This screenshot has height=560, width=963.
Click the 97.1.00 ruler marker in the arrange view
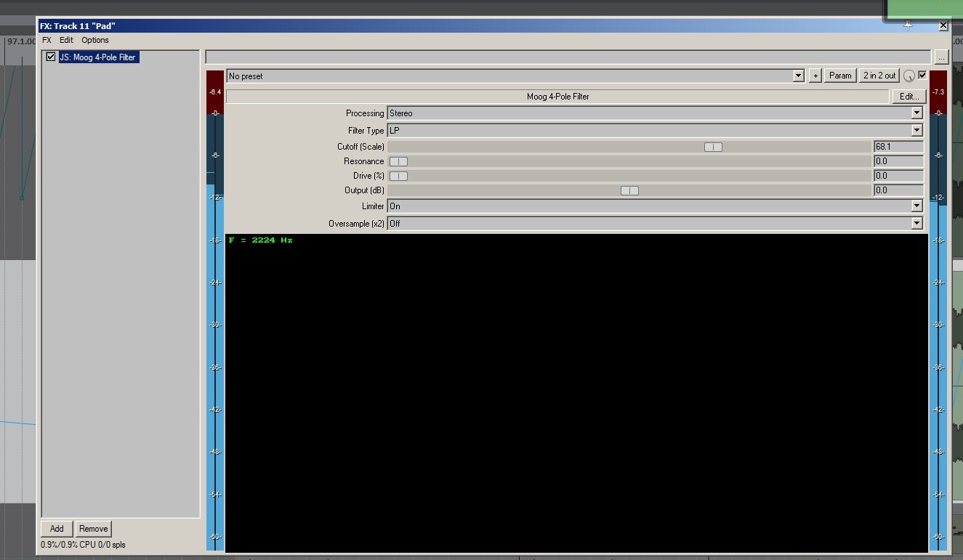coord(21,41)
